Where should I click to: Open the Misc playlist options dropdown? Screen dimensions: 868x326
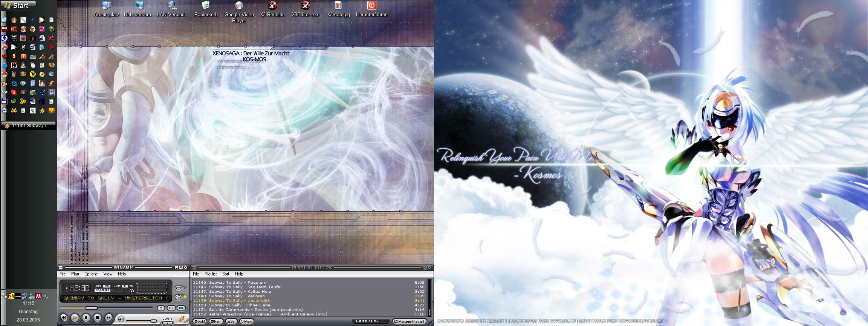tap(247, 321)
